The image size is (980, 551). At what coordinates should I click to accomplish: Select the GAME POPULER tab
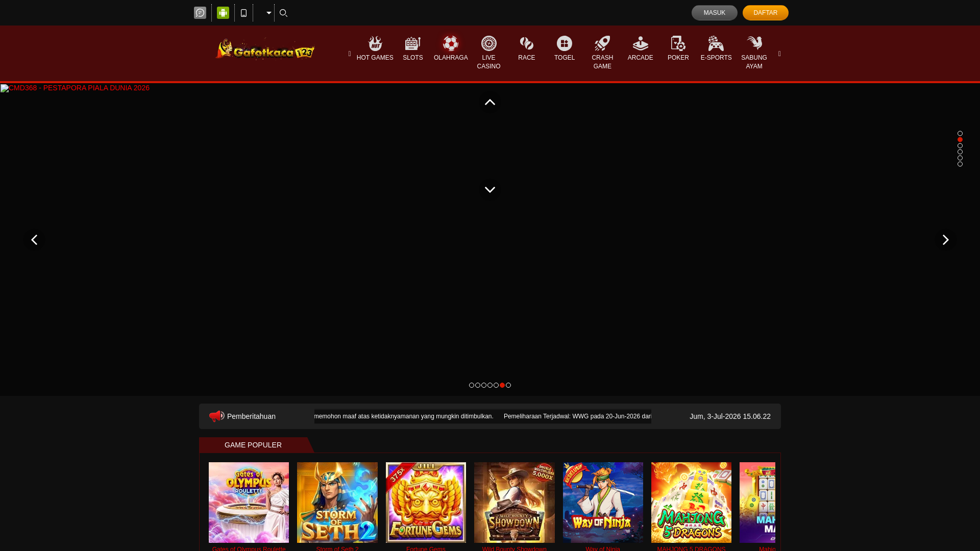253,445
